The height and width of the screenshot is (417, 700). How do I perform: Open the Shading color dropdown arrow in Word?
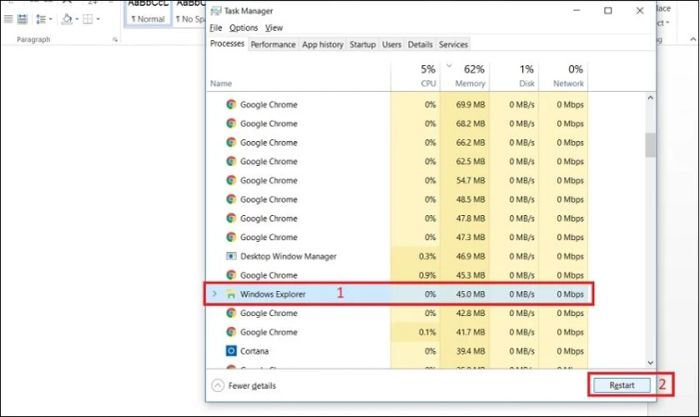(77, 19)
